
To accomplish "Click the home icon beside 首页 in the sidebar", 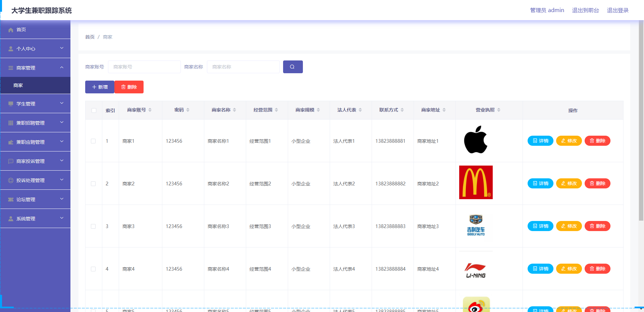I will tap(11, 30).
